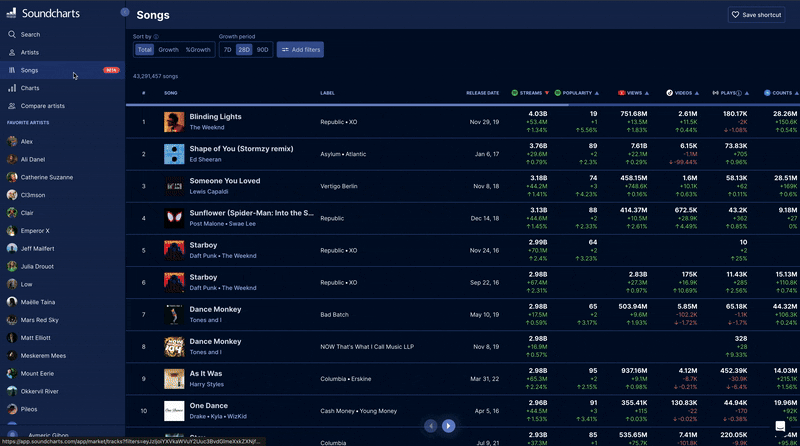This screenshot has width=800, height=446.
Task: Click the Compare artists people icon
Action: 11,106
